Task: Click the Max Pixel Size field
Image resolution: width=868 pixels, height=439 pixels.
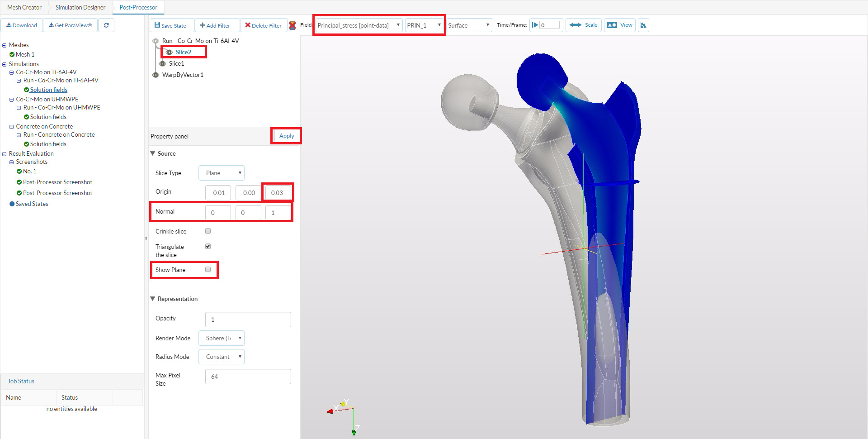Action: (x=248, y=377)
